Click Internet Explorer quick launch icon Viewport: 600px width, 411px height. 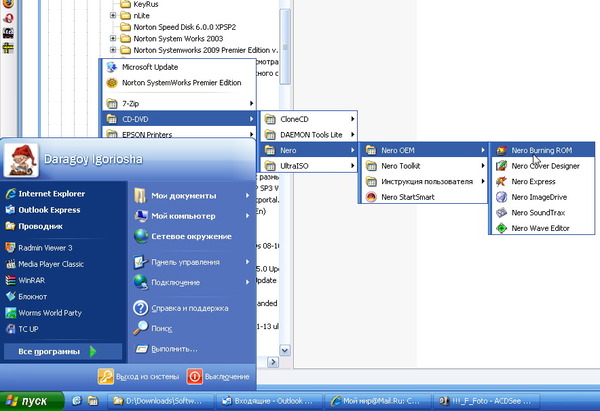point(77,401)
